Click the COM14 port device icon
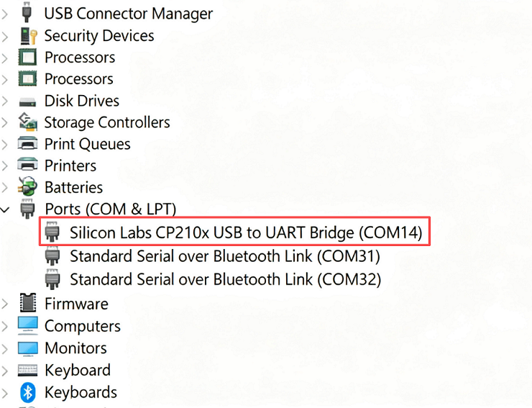532x408 pixels. click(52, 233)
